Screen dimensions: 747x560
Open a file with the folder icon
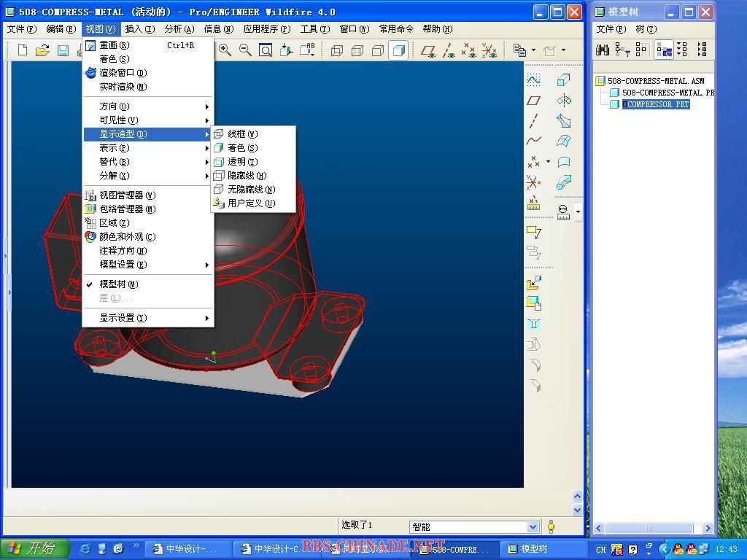click(x=42, y=50)
